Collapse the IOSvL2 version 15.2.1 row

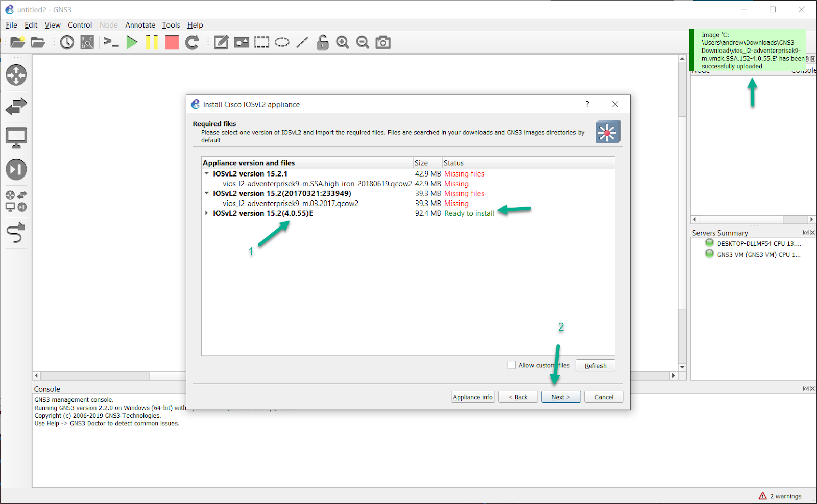point(207,173)
